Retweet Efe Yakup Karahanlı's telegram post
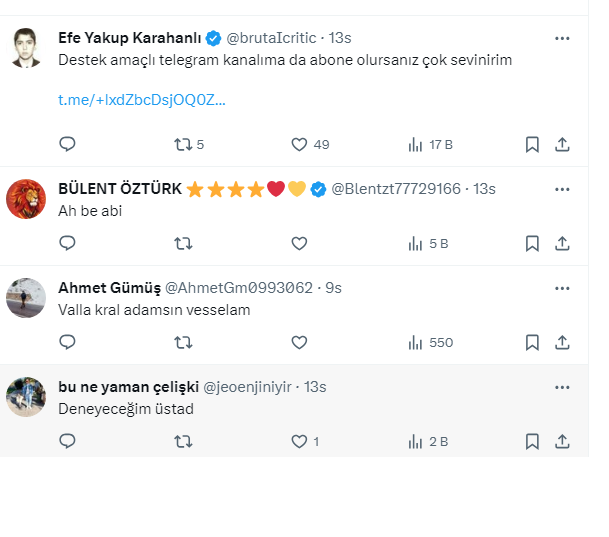609x537 pixels. 183,144
